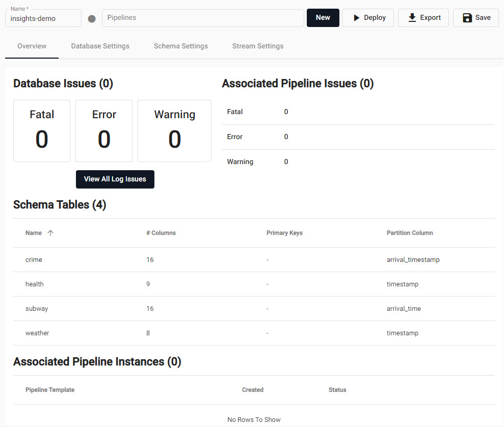Click View All Log Issues button
Image resolution: width=504 pixels, height=427 pixels.
tap(115, 179)
